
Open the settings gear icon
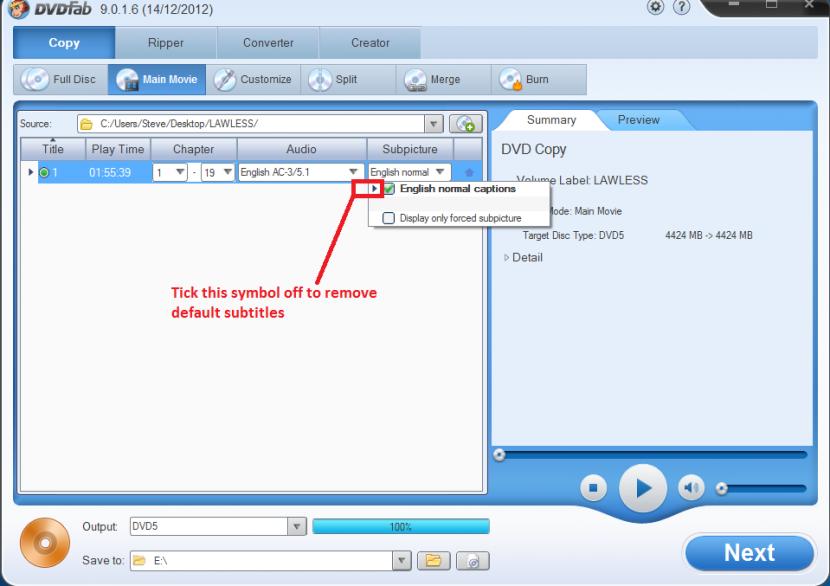[x=655, y=7]
